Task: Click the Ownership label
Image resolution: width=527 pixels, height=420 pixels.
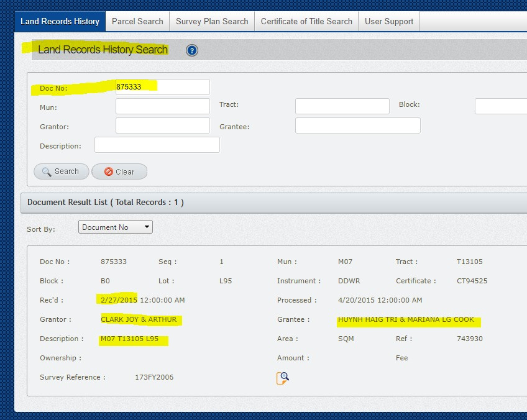Action: pyautogui.click(x=60, y=358)
